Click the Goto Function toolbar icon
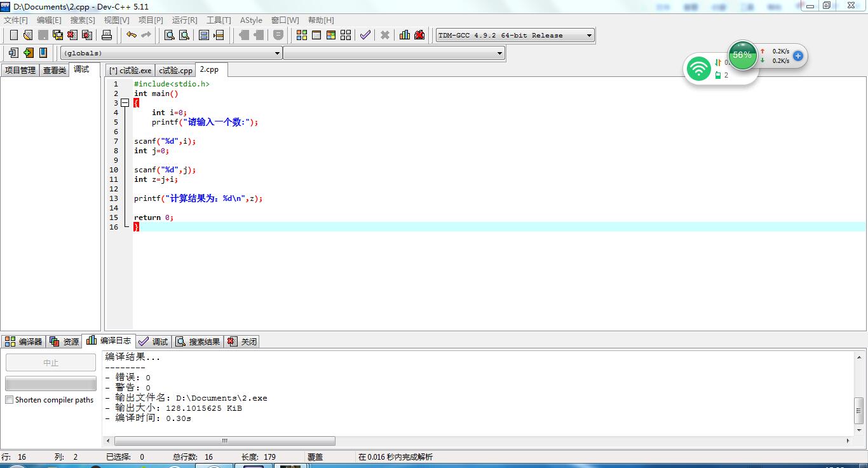 click(204, 35)
